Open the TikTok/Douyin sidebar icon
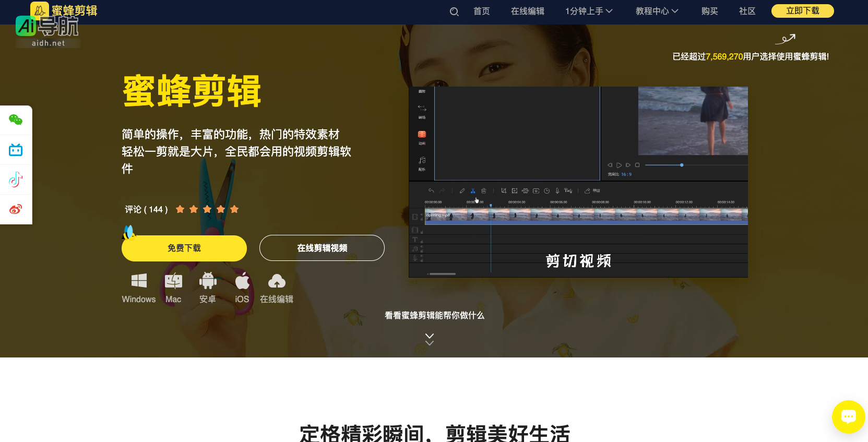Image resolution: width=868 pixels, height=442 pixels. pyautogui.click(x=16, y=180)
